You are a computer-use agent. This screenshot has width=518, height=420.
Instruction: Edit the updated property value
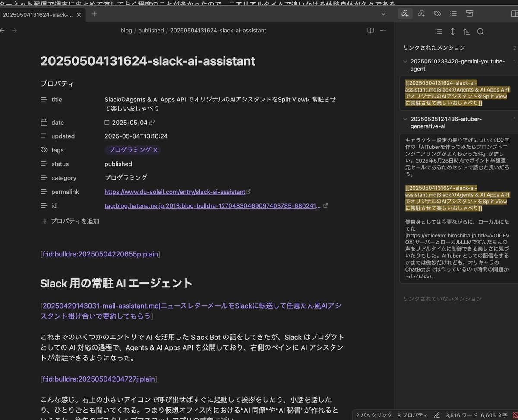[136, 136]
